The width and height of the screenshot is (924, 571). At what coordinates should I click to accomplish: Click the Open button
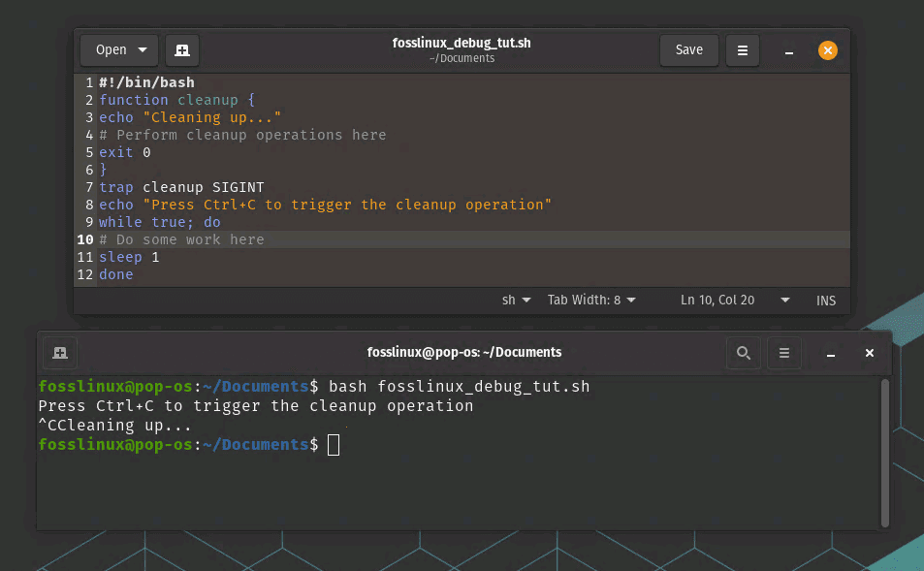[111, 50]
